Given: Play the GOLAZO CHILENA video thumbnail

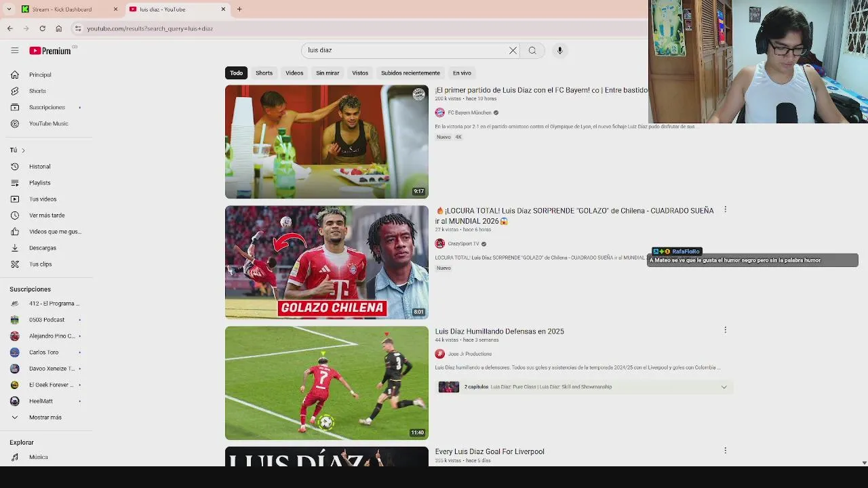Looking at the screenshot, I should pos(327,262).
